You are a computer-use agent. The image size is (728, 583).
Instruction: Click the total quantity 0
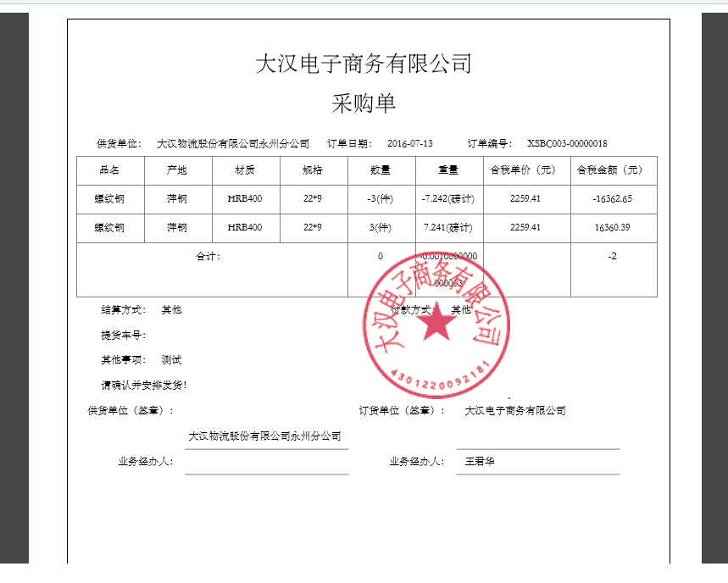click(x=381, y=256)
